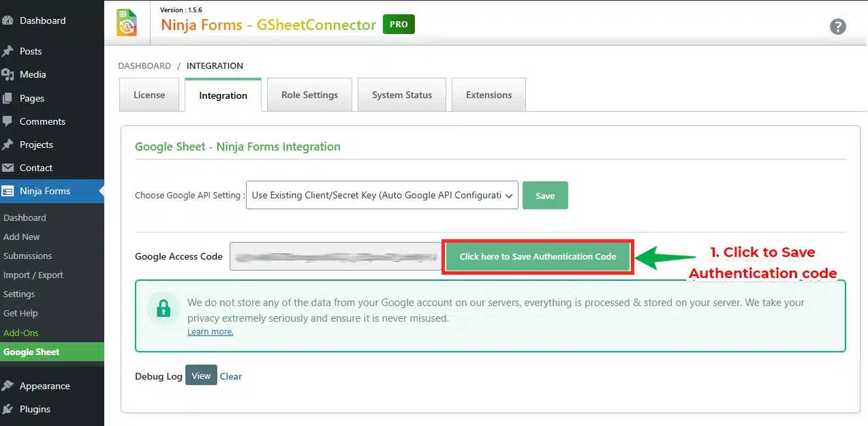The image size is (868, 426).
Task: Click the Google Access Code input field
Action: pos(335,256)
